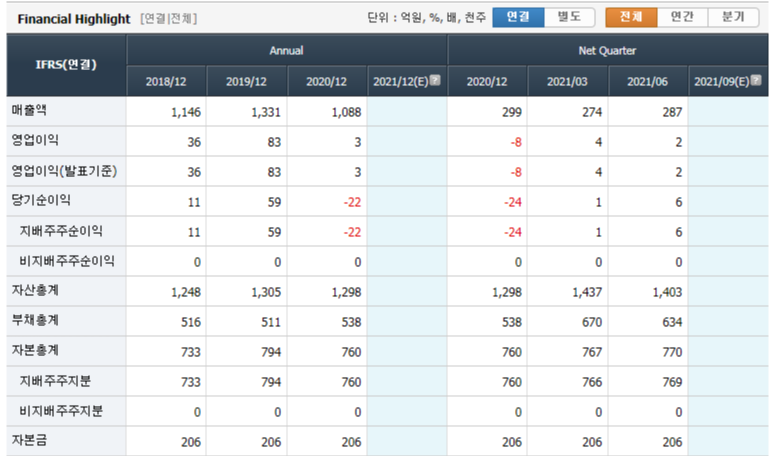Click the 1,248 total assets value
The height and width of the screenshot is (456, 776).
[x=186, y=292]
